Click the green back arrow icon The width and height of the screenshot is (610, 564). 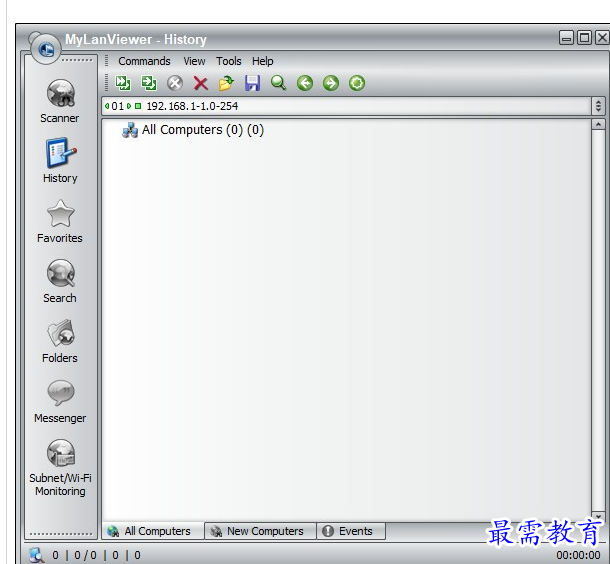[305, 83]
